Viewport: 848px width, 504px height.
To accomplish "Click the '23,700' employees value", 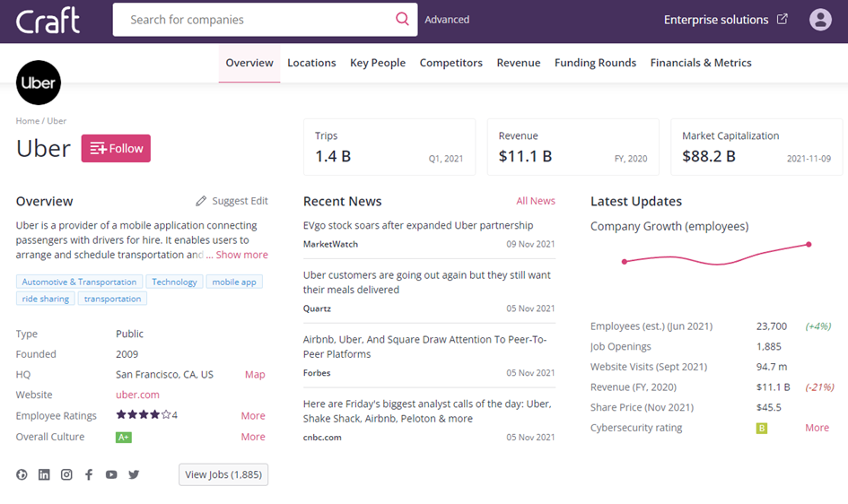I will tap(771, 326).
